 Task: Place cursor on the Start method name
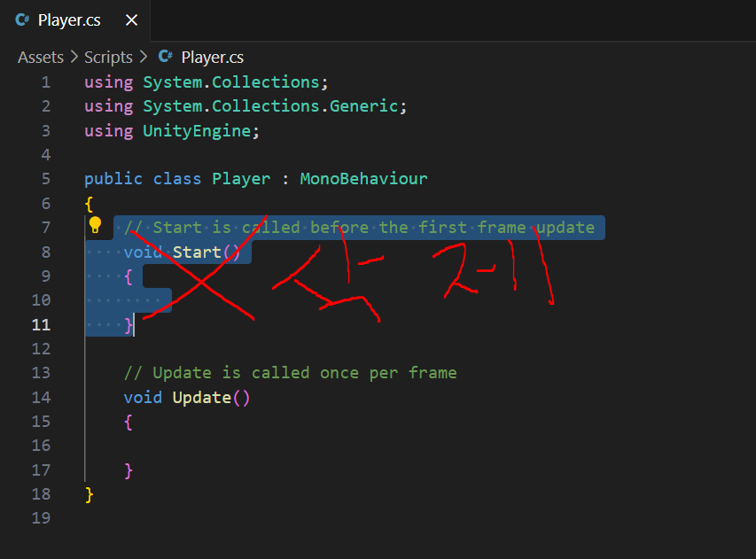197,252
